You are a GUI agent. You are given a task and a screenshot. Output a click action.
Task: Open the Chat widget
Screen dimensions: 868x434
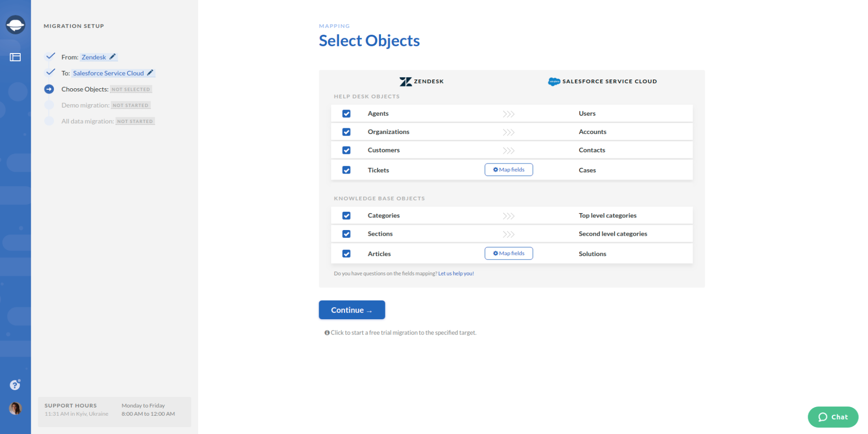point(833,417)
